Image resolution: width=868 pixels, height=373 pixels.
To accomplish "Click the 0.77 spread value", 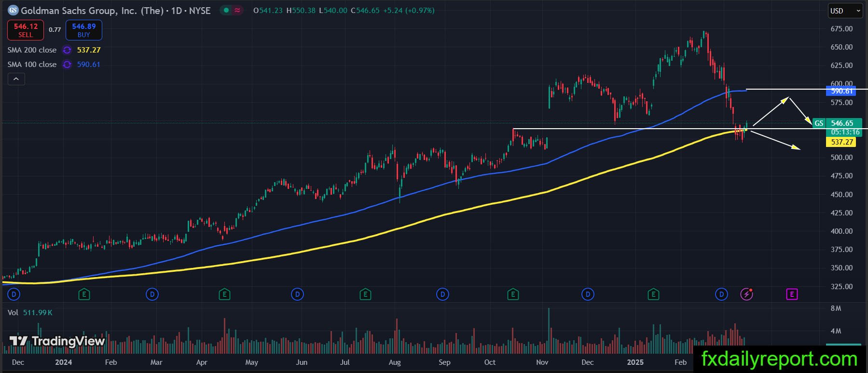I will 55,30.
